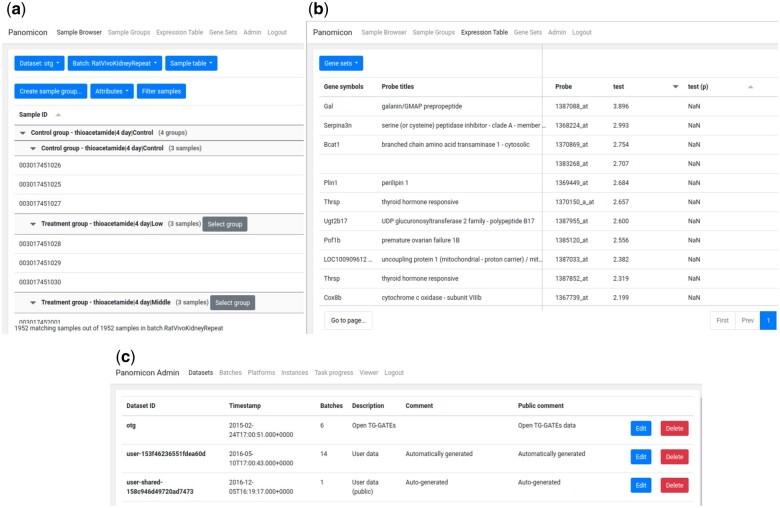Open Sample Groups tab in panel (b)
This screenshot has height=508, width=780.
click(x=434, y=32)
